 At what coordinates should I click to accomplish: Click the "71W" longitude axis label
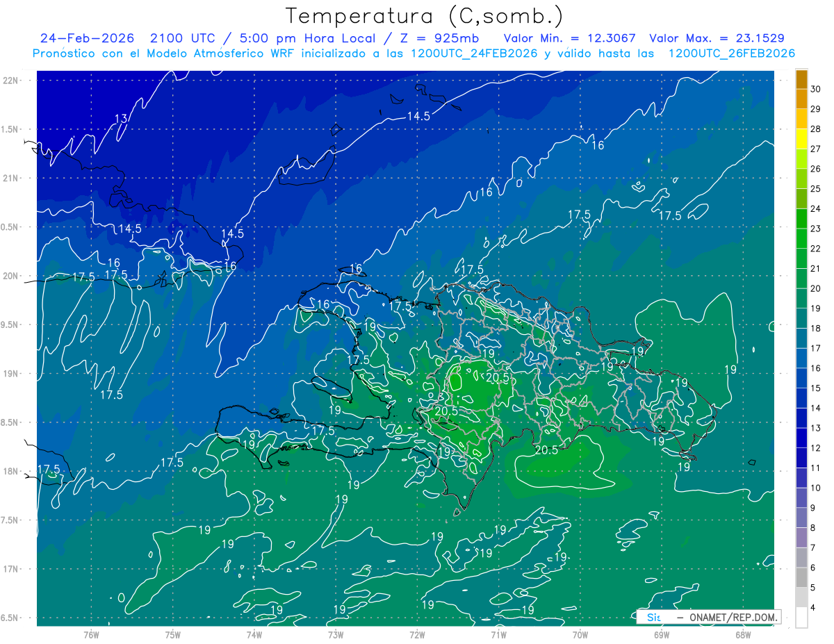point(498,634)
